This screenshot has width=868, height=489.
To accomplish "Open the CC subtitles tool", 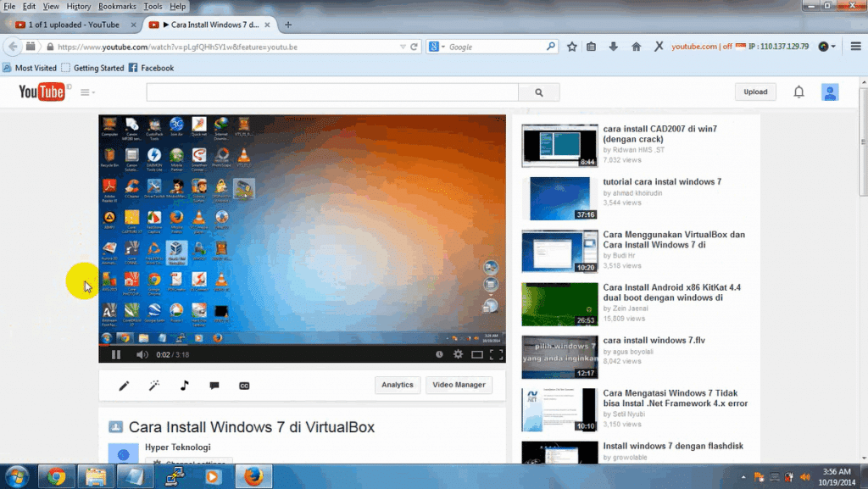I will click(244, 386).
